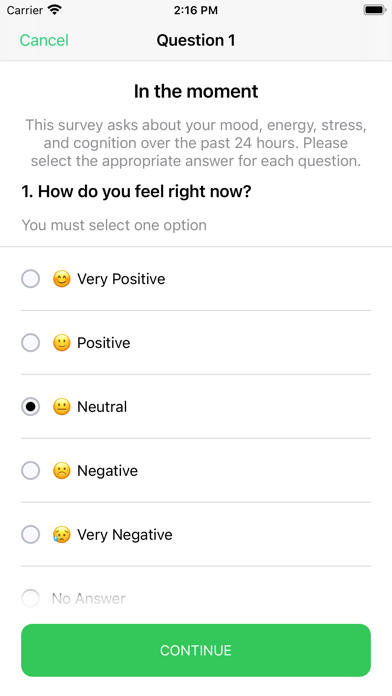Tap the selected Neutral radio button

[31, 407]
